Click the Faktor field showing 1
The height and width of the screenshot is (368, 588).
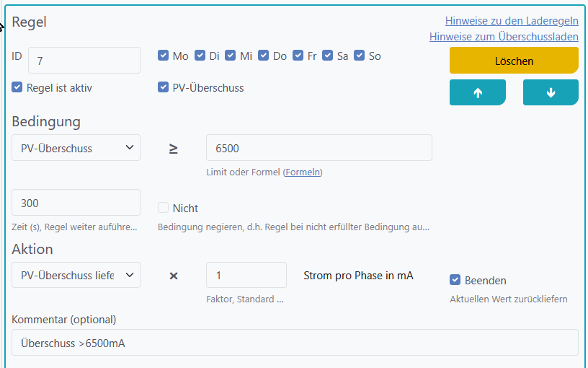tap(246, 275)
